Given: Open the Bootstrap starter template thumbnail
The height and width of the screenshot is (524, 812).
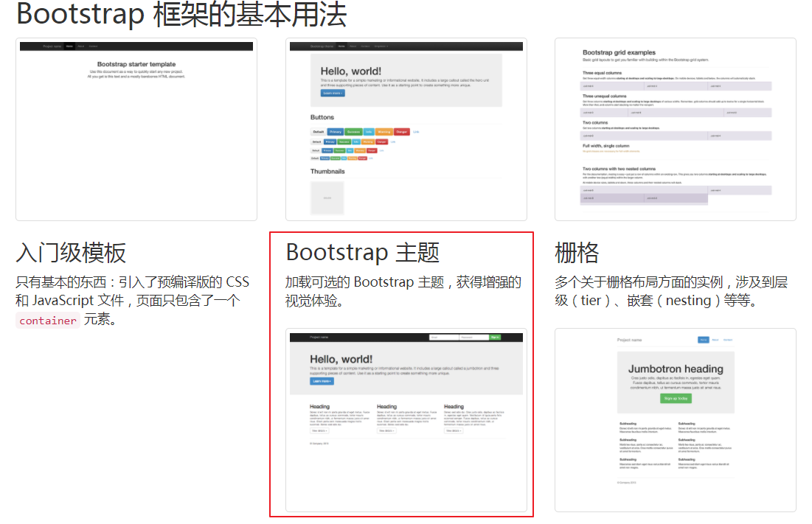Looking at the screenshot, I should pos(136,129).
